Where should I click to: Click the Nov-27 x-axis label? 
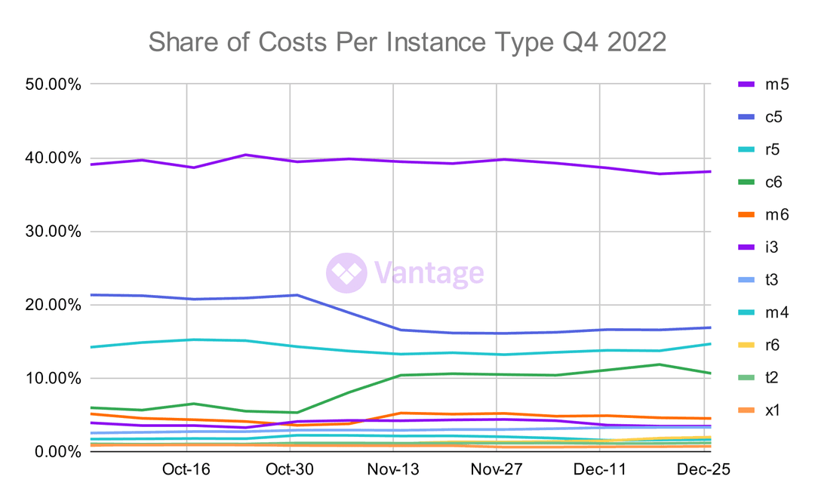click(x=497, y=469)
